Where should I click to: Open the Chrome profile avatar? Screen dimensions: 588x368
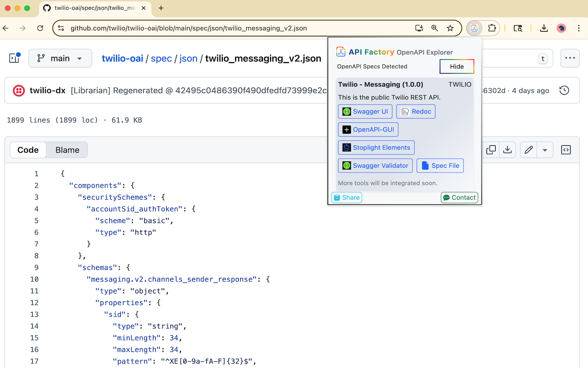click(x=561, y=28)
